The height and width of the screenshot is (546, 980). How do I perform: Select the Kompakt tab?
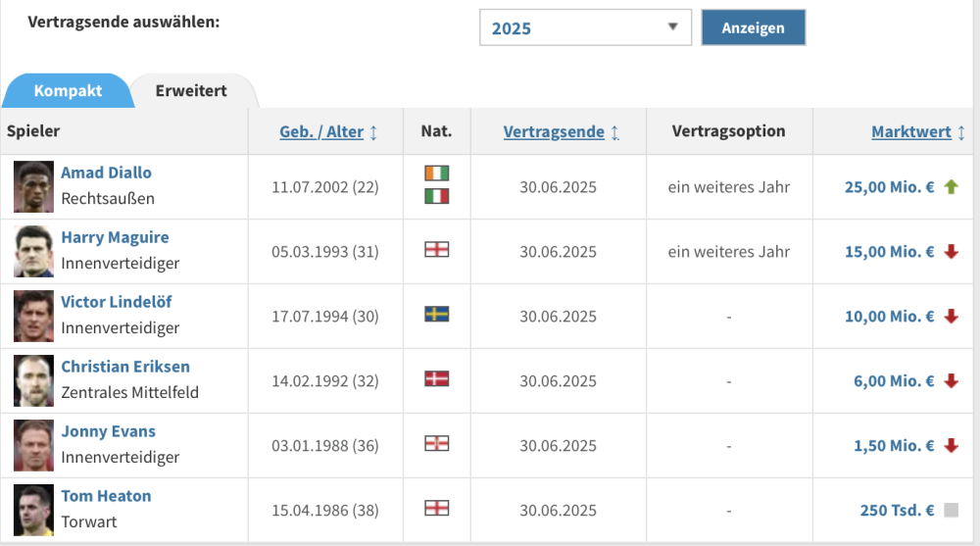point(68,91)
